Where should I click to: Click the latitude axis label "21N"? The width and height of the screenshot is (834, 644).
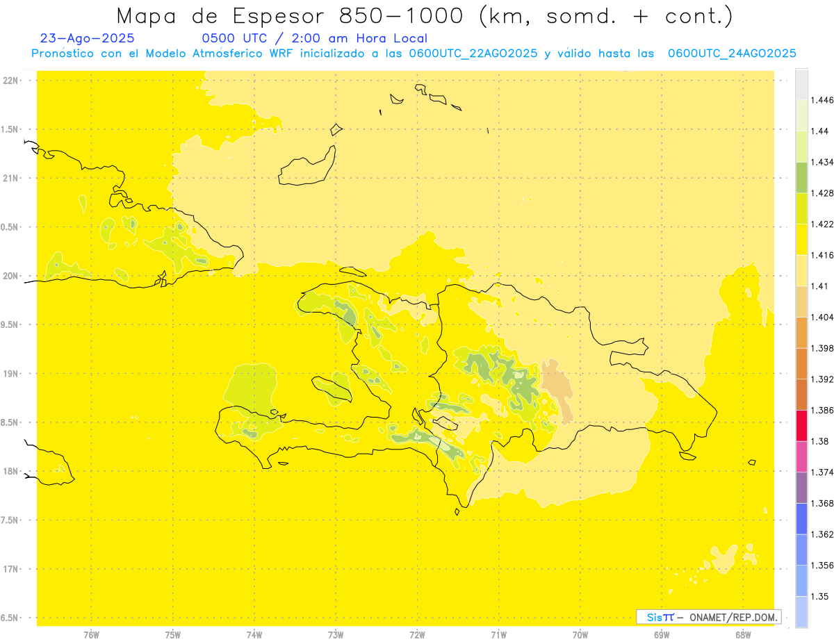[10, 178]
